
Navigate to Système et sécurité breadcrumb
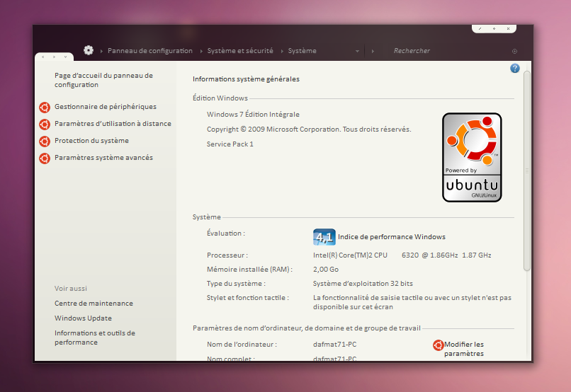point(240,51)
